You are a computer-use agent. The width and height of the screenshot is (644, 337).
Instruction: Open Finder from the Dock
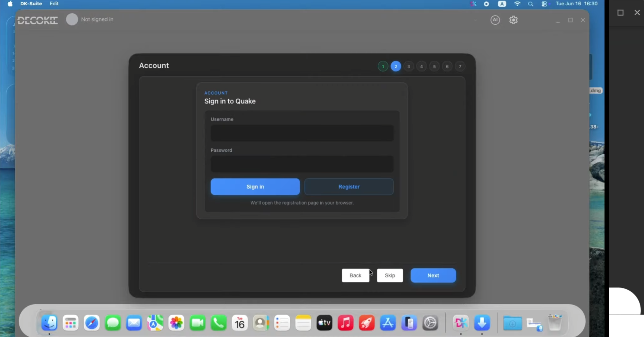point(49,322)
